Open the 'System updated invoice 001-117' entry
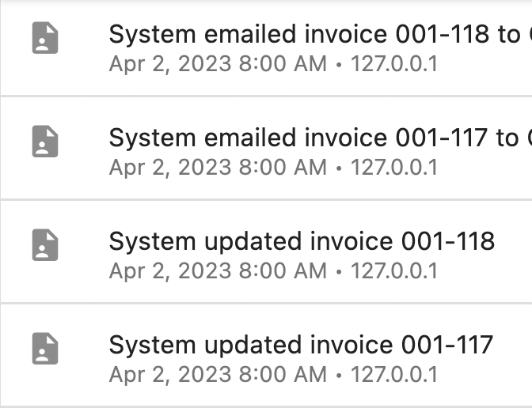This screenshot has height=408, width=532. [266, 356]
